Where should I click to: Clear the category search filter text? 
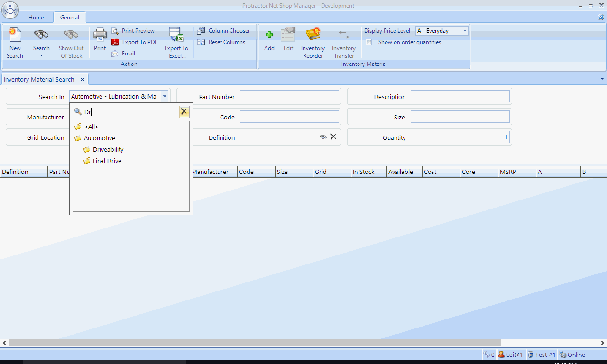[184, 112]
